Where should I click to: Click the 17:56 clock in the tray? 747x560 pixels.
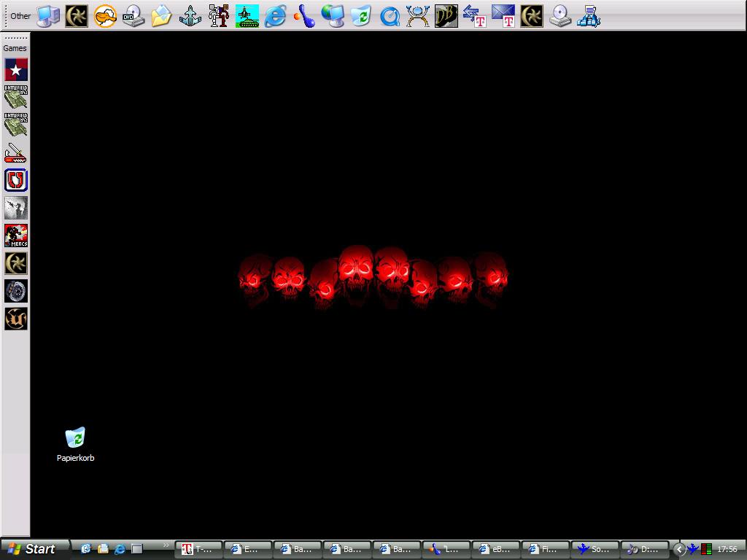coord(727,550)
